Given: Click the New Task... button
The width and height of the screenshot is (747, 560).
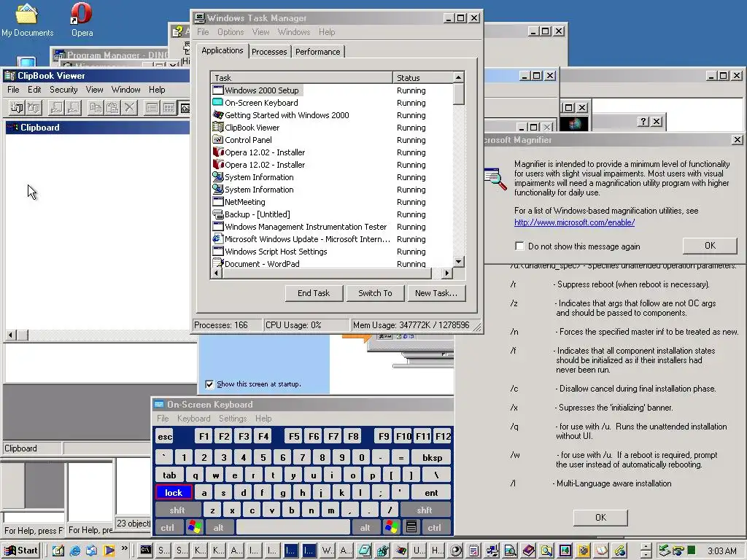Looking at the screenshot, I should (x=436, y=293).
